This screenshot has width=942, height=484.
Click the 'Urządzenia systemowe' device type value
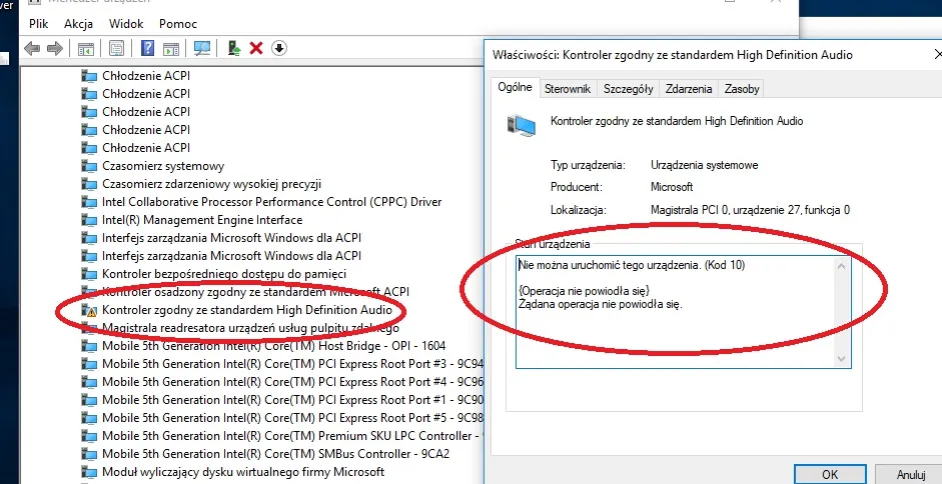(x=704, y=165)
